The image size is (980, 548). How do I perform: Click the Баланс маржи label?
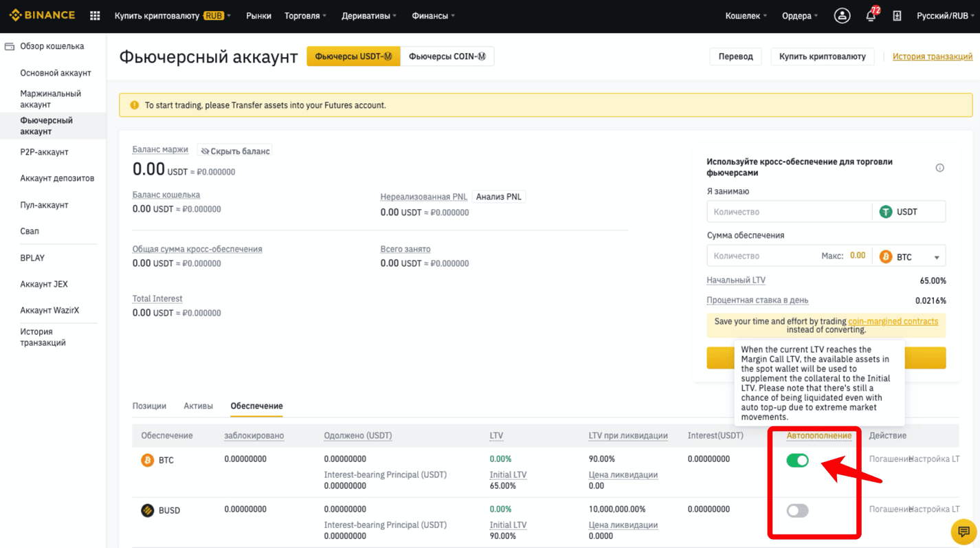click(x=160, y=149)
